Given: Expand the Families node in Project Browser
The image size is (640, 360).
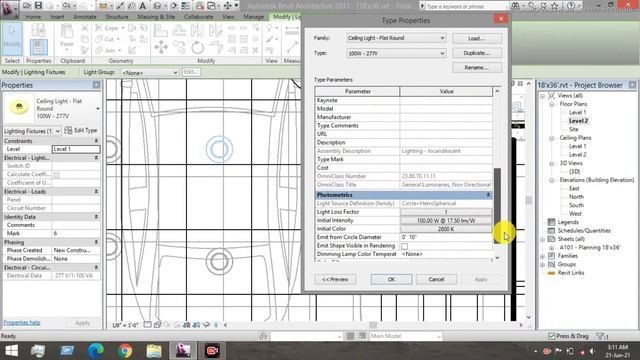Looking at the screenshot, I should tap(542, 256).
